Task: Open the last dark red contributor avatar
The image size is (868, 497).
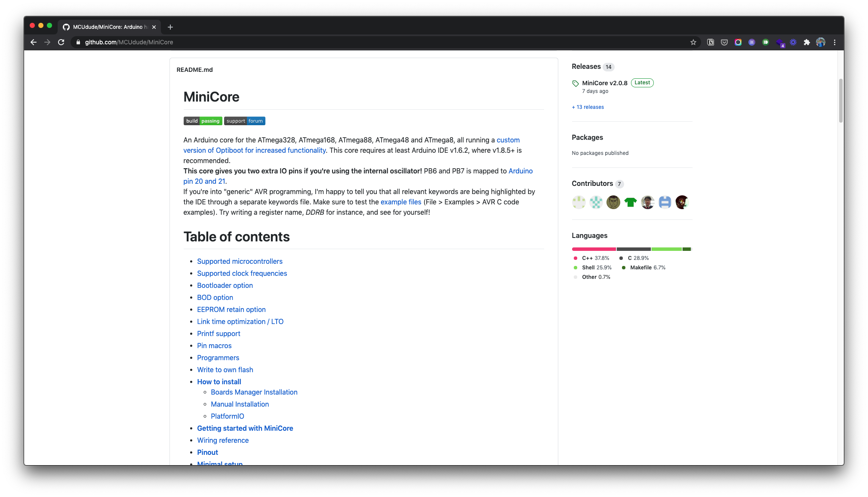Action: coord(682,202)
